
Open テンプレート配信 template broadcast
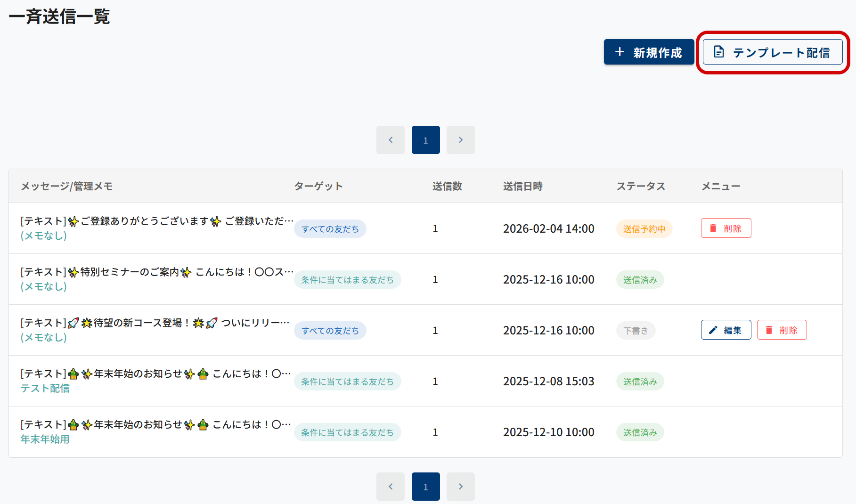coord(772,52)
